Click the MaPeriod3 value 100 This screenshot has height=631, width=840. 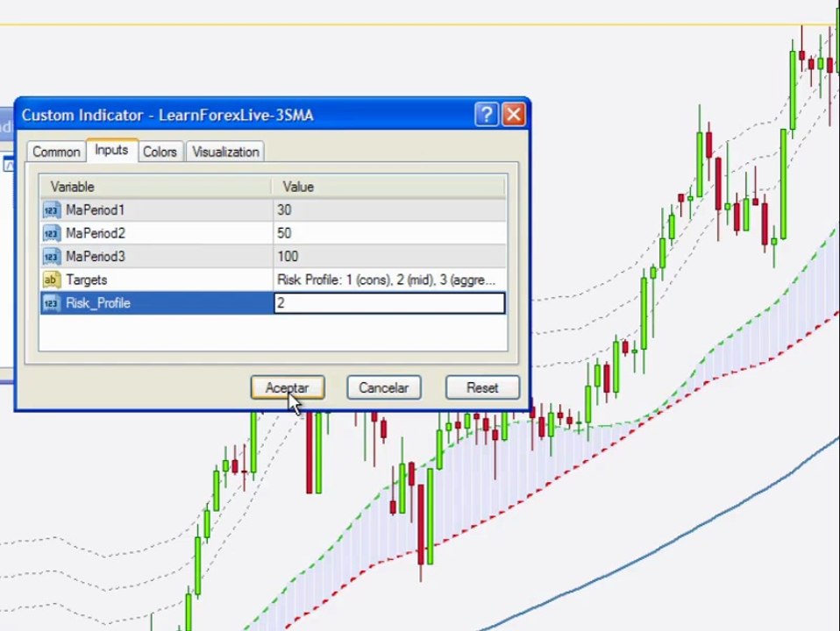click(x=288, y=257)
